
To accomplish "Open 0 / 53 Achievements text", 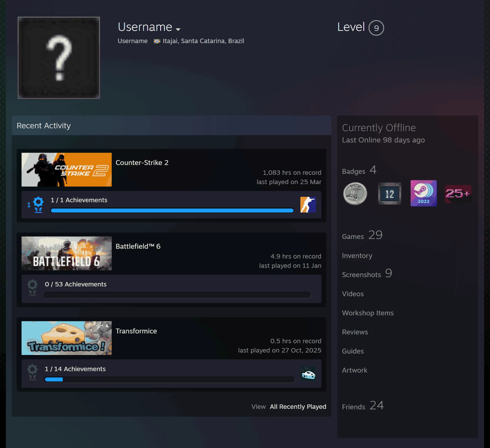I will [x=76, y=284].
